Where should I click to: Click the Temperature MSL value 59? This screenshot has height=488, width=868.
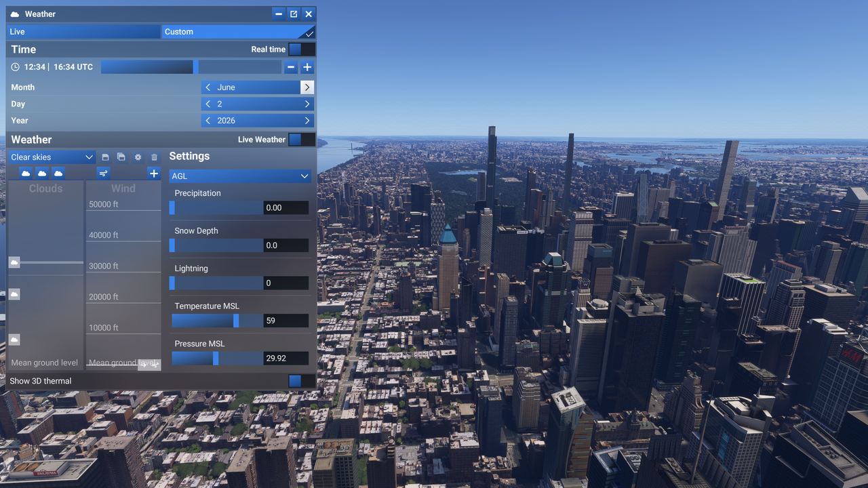pyautogui.click(x=286, y=321)
